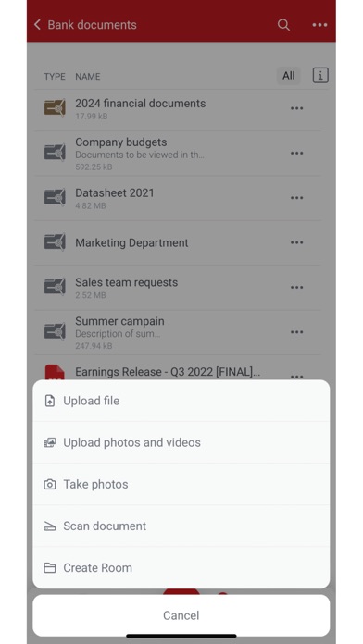Expand options for Marketing Department

point(297,242)
